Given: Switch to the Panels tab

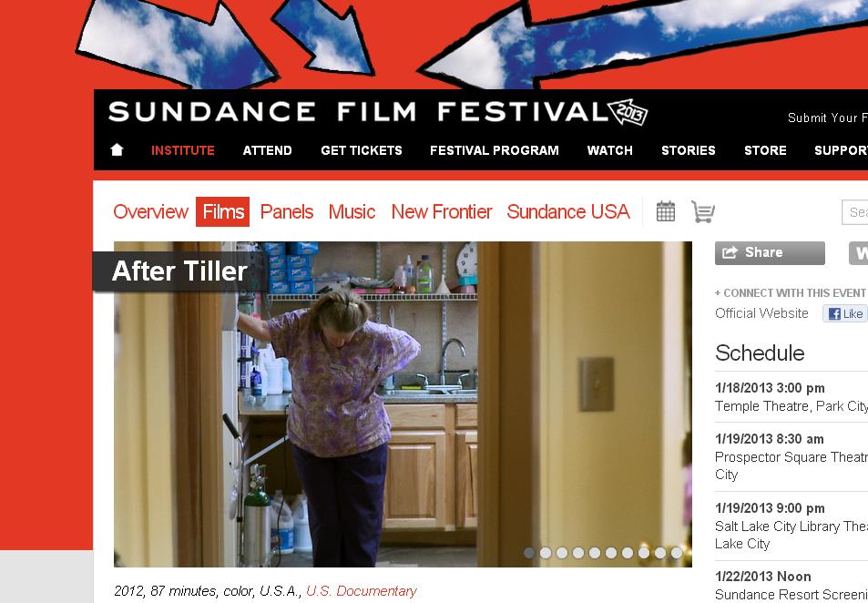Looking at the screenshot, I should point(287,211).
